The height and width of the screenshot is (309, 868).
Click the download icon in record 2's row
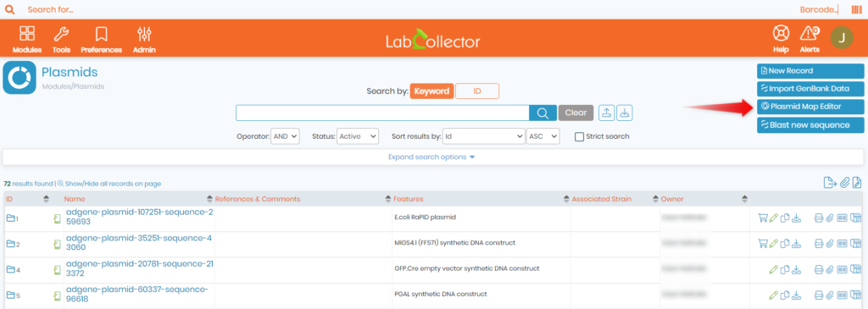797,244
